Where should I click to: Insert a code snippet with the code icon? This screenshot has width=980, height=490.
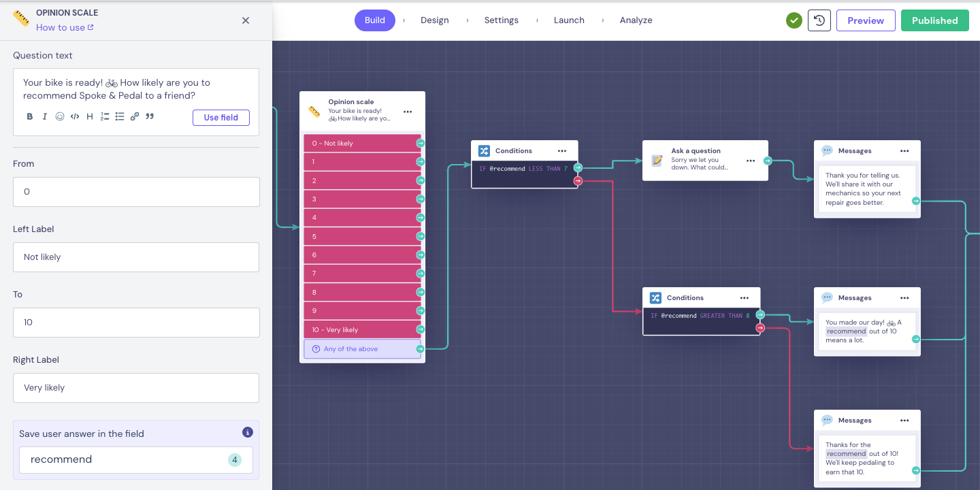coord(75,117)
